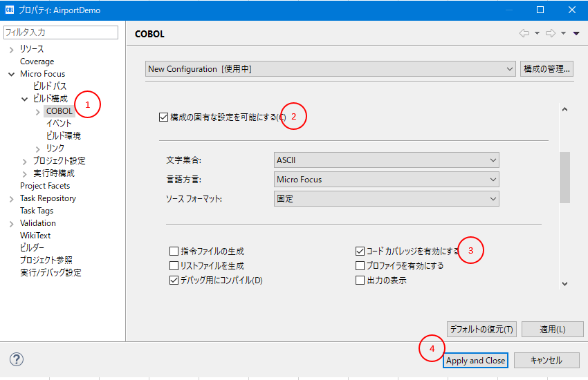Viewport: 588px width, 380px height.
Task: Click the キャンセル button
Action: (x=546, y=361)
